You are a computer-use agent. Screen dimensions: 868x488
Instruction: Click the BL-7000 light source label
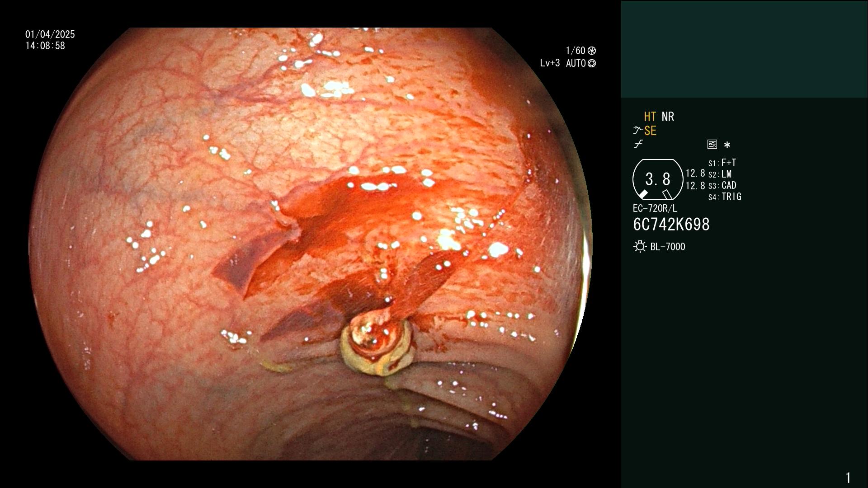click(668, 247)
